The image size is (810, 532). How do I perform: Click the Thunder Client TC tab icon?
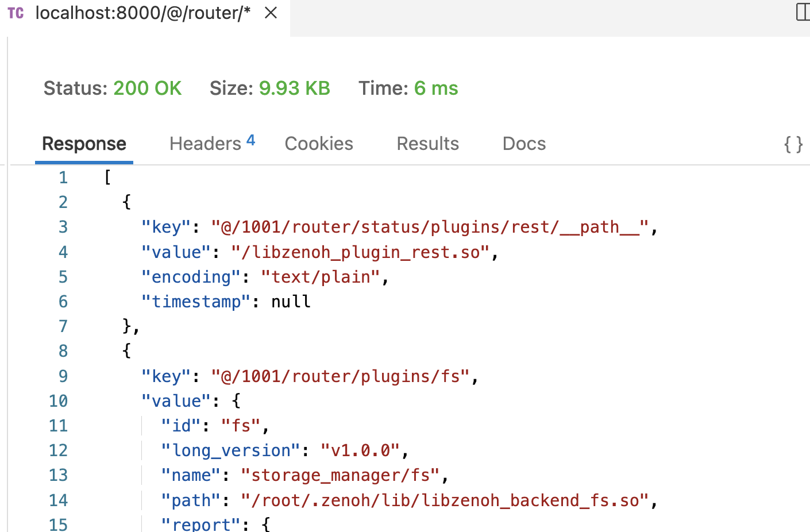16,13
